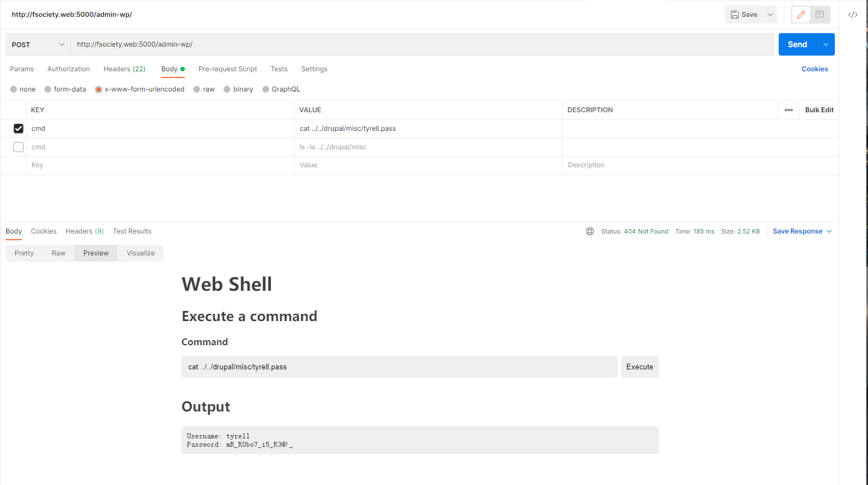
Task: Click the Username tyrell output line
Action: (218, 436)
